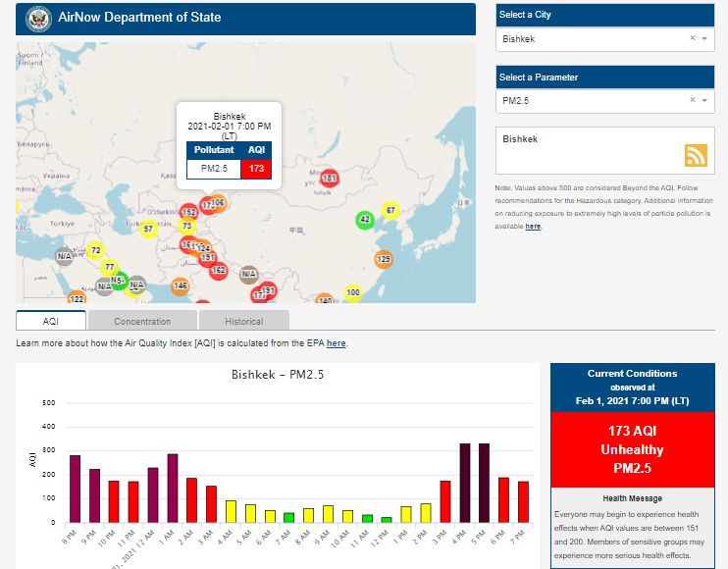Clear the Bishkek city selection
This screenshot has height=569, width=728.
(x=692, y=39)
